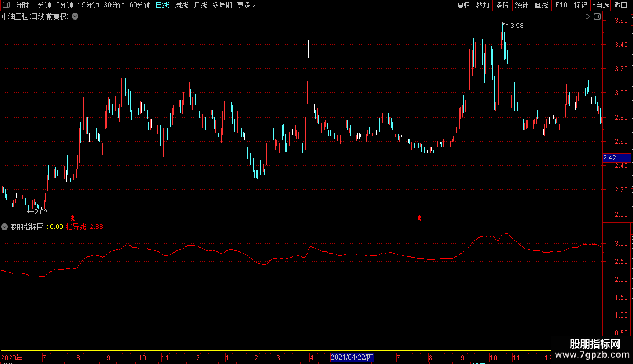The image size is (633, 364).
Task: Open the 复权 adjustment option
Action: pyautogui.click(x=463, y=5)
